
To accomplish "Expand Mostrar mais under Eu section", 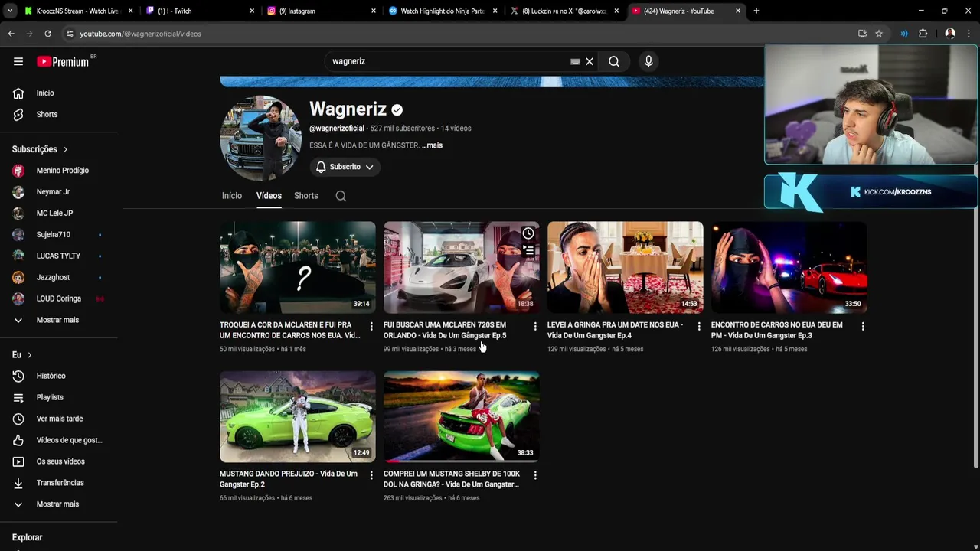I will click(59, 504).
